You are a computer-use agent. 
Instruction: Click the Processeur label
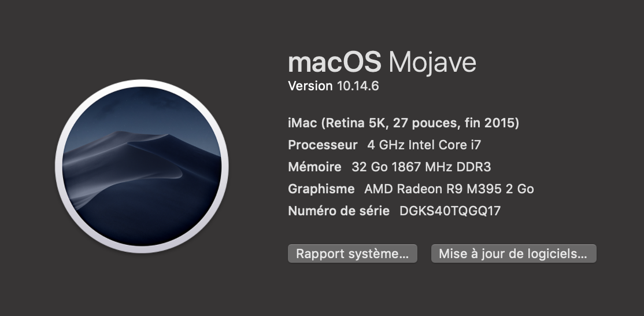323,145
